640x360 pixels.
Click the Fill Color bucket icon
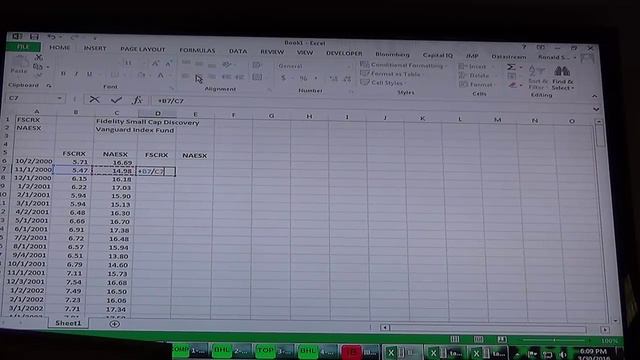(x=141, y=75)
